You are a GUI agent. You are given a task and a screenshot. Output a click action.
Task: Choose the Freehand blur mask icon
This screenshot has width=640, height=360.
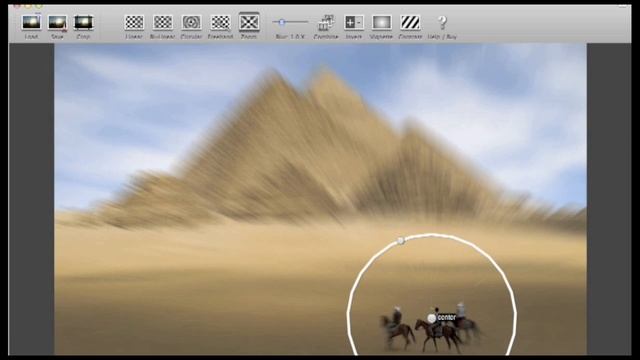point(220,22)
